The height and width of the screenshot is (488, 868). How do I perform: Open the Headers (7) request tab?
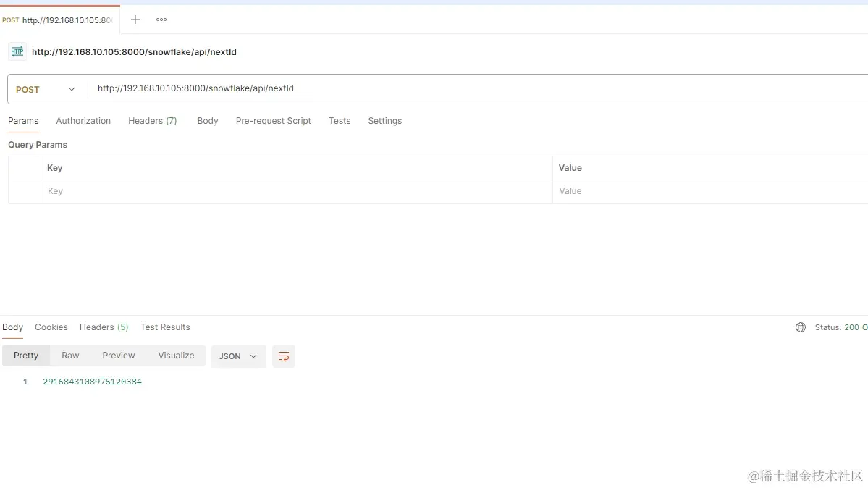(x=152, y=121)
